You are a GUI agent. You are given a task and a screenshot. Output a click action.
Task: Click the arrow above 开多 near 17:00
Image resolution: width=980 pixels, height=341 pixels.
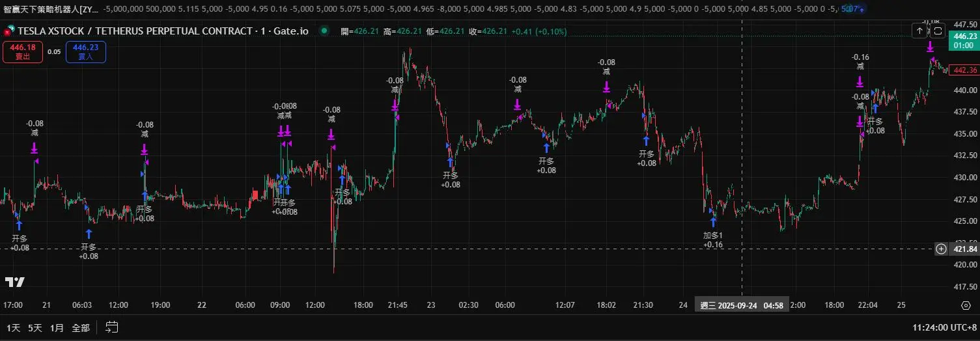(x=19, y=225)
